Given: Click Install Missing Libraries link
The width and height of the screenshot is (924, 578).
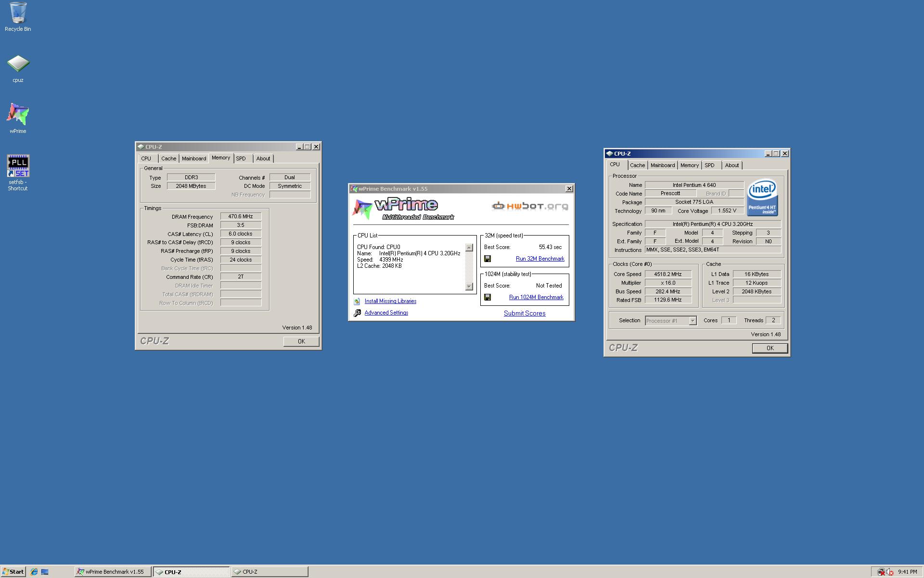Looking at the screenshot, I should [390, 301].
